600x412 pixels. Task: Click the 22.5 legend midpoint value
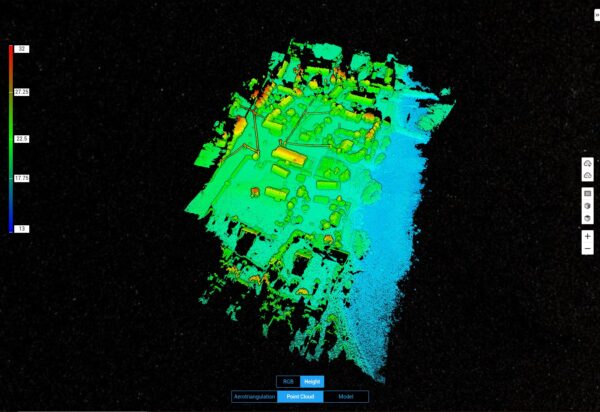[x=21, y=138]
